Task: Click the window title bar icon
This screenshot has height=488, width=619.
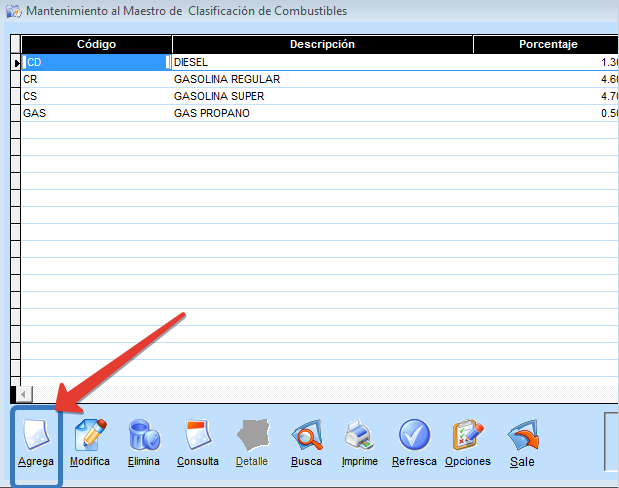Action: click(11, 12)
